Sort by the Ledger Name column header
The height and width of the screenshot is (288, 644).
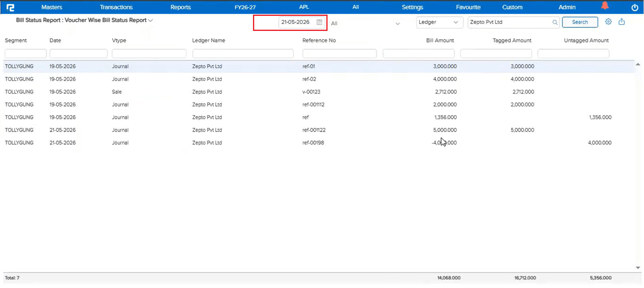tap(209, 40)
